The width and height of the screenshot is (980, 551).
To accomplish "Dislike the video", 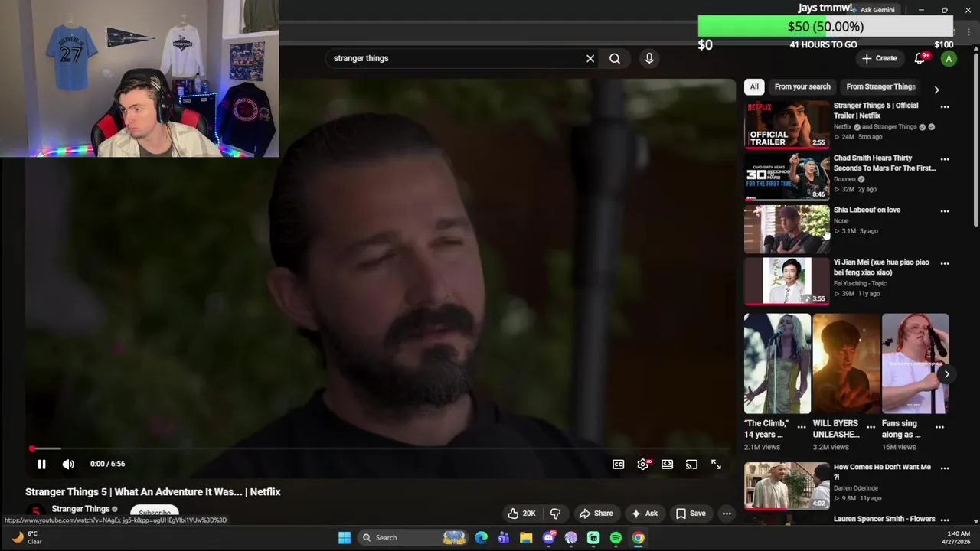I will 556,514.
